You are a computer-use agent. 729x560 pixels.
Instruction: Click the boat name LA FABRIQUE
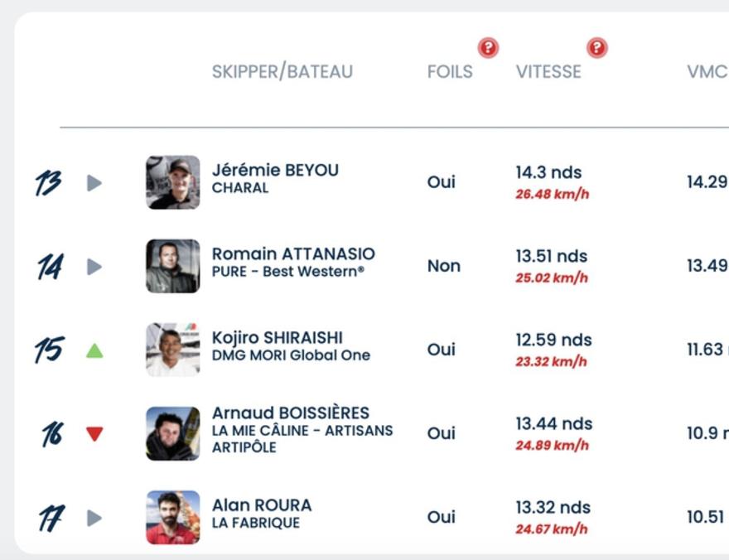pyautogui.click(x=256, y=523)
